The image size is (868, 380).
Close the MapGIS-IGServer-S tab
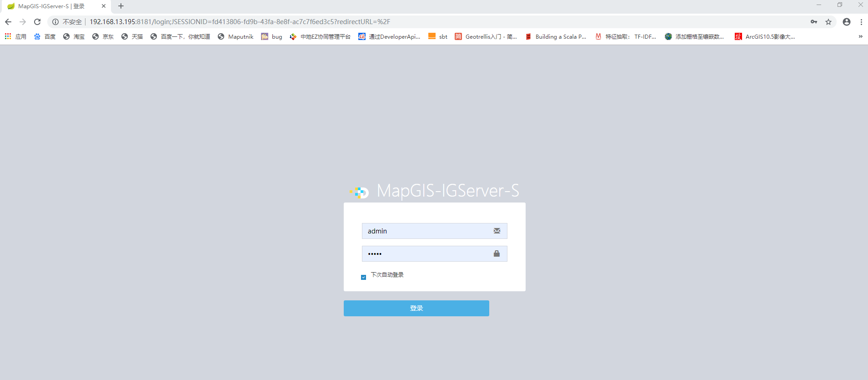(104, 6)
